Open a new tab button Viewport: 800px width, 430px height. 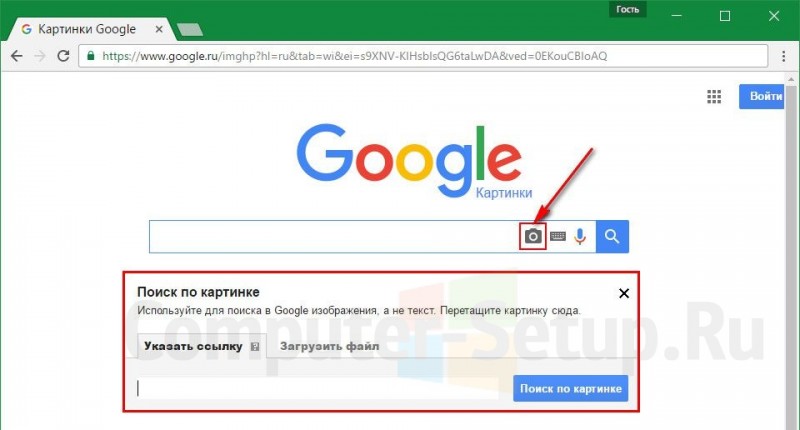(190, 30)
